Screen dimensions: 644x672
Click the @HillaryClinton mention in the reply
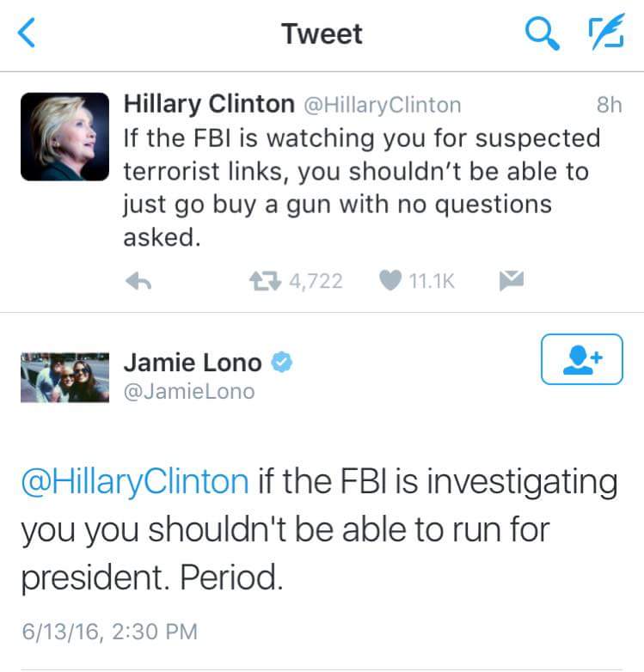tap(135, 482)
